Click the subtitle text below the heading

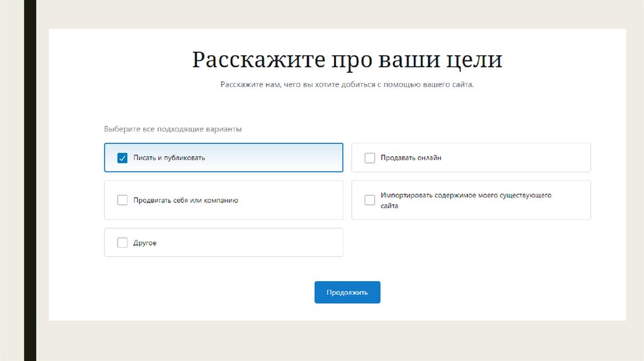347,84
